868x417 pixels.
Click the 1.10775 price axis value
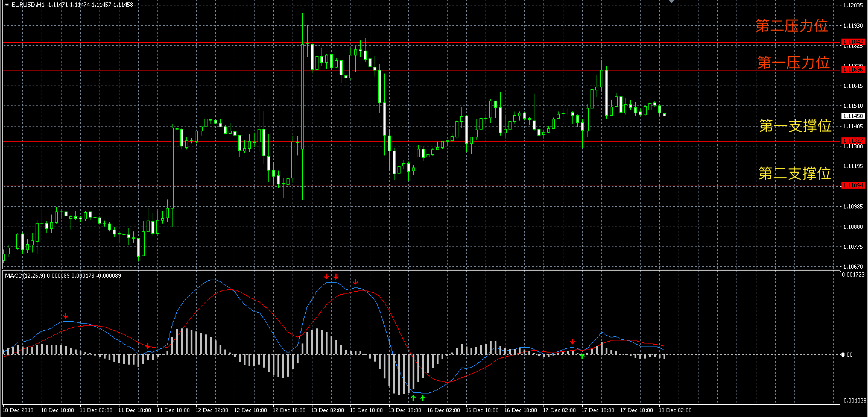click(853, 247)
